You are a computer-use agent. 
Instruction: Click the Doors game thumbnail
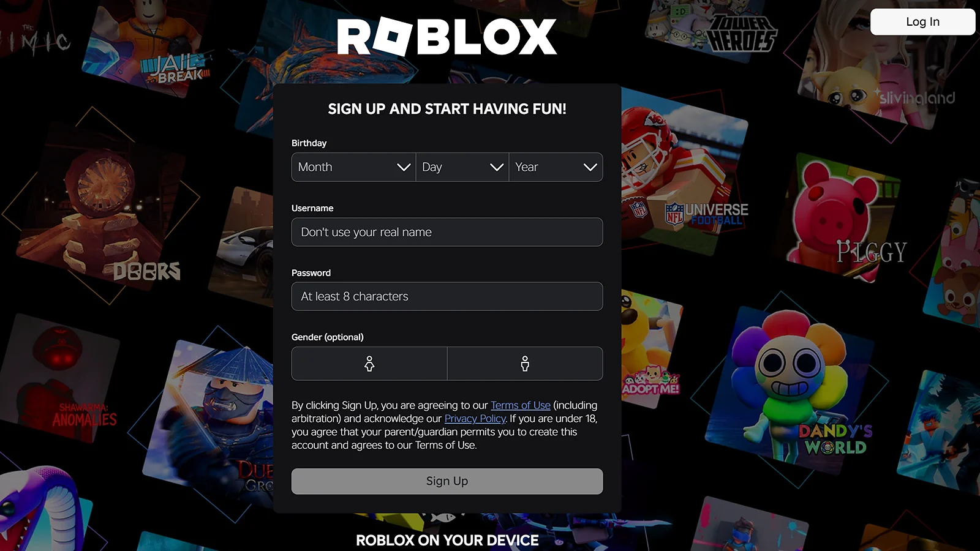coord(101,205)
